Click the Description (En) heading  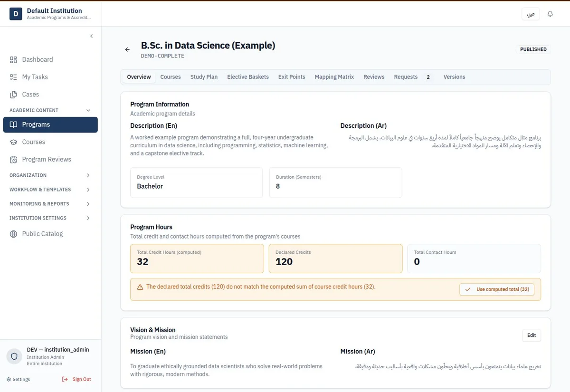tap(153, 126)
